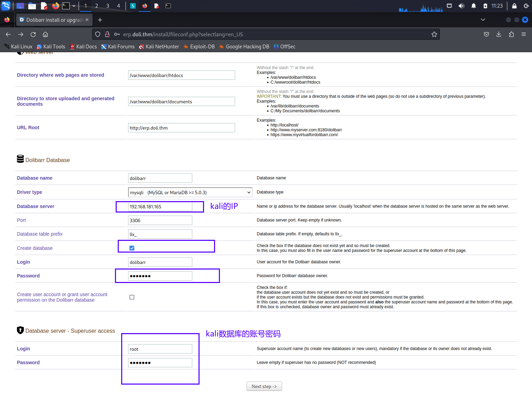The width and height of the screenshot is (532, 396).
Task: Open the Downloads panel
Action: pyautogui.click(x=499, y=34)
